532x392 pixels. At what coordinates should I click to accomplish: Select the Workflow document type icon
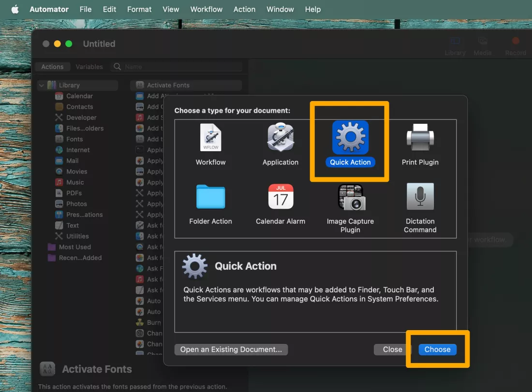point(211,137)
